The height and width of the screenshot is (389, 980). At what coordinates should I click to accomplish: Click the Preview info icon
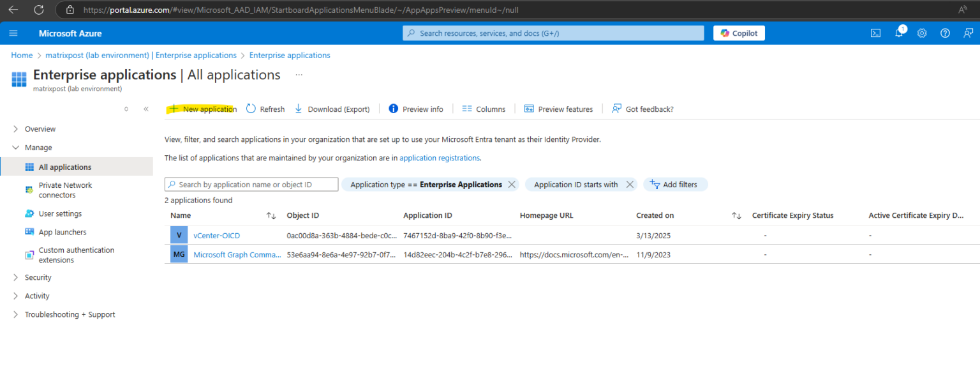click(x=394, y=109)
